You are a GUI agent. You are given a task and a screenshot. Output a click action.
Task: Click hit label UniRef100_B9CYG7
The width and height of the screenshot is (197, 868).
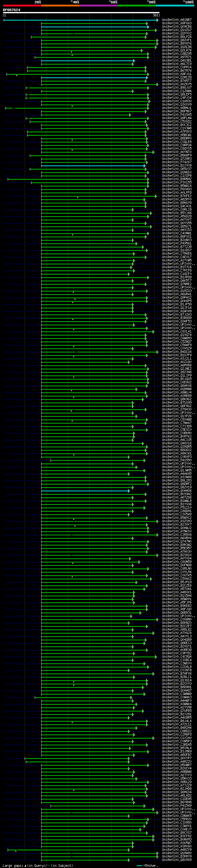(176, 833)
